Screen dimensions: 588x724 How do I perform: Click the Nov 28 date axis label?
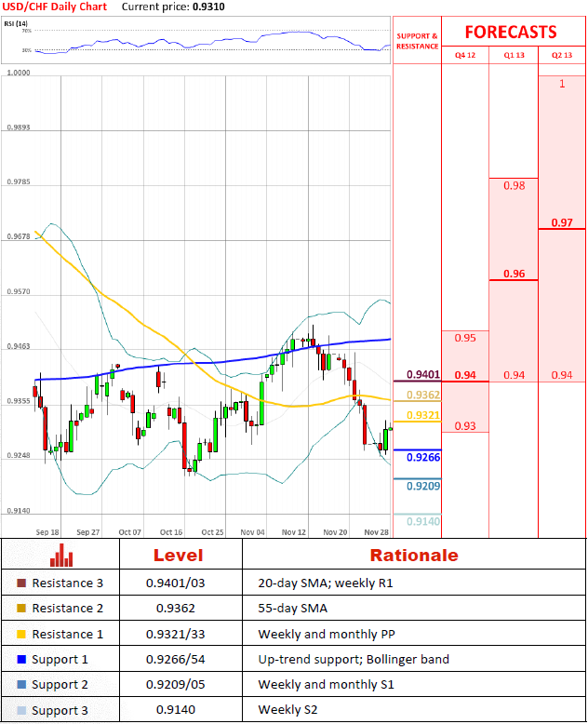tap(376, 532)
